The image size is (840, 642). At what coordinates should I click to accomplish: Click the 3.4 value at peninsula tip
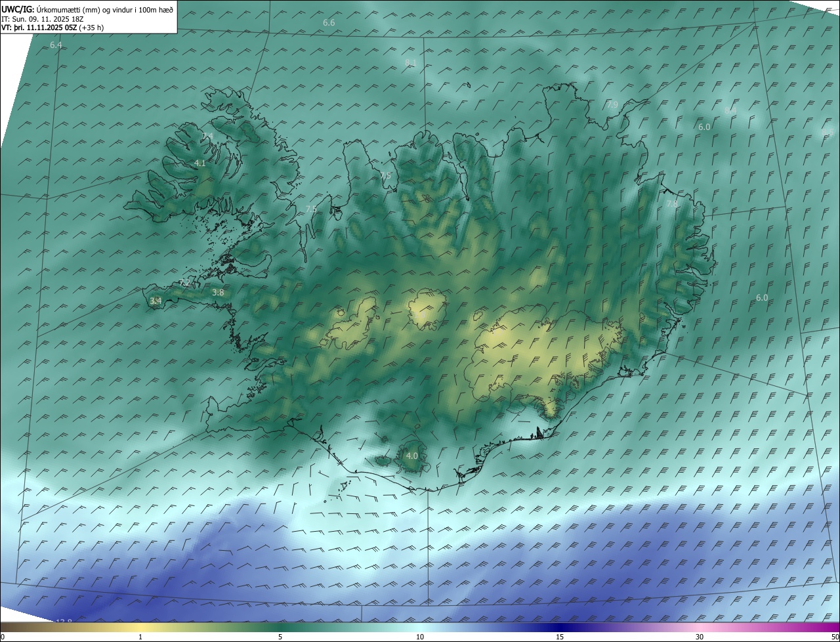point(156,301)
